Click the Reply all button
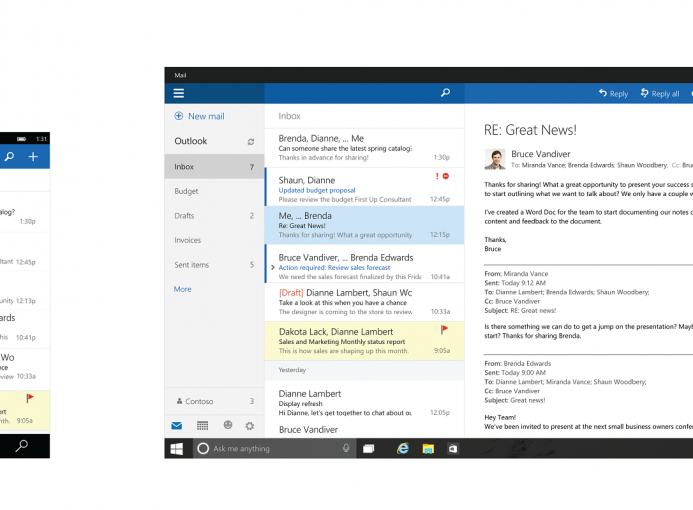 pos(659,94)
